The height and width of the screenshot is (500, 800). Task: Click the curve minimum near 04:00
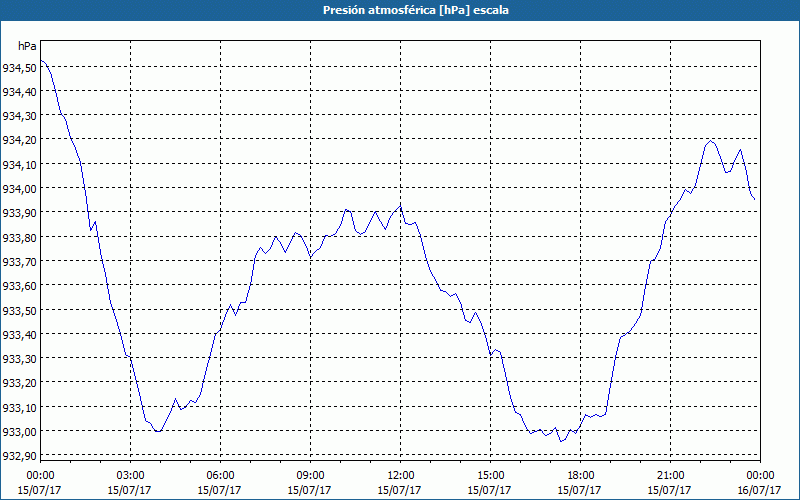159,432
